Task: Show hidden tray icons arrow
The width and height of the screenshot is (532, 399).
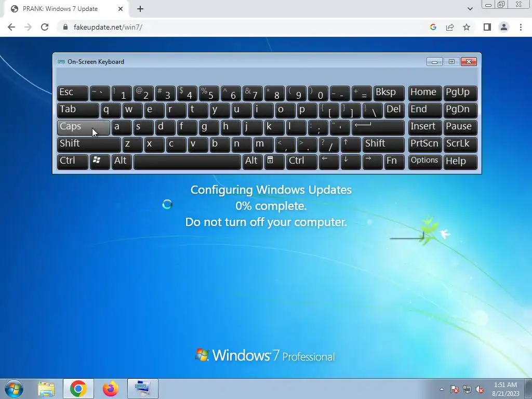Action: click(x=442, y=389)
